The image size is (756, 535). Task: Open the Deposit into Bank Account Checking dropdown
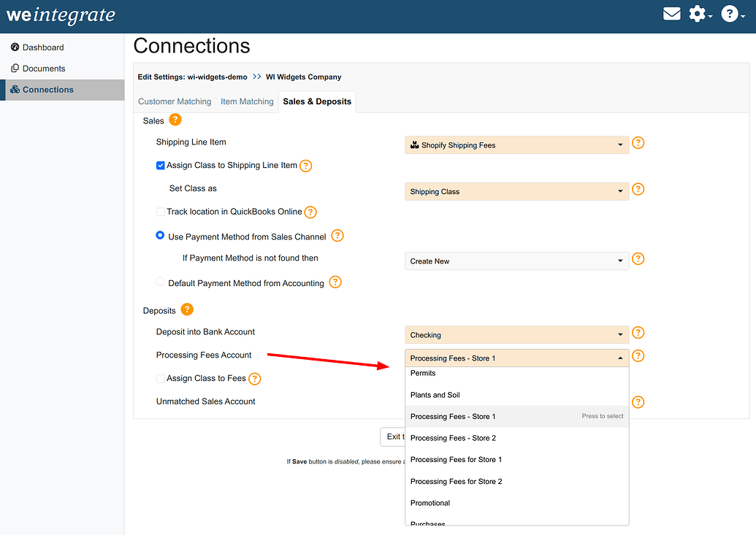[516, 335]
